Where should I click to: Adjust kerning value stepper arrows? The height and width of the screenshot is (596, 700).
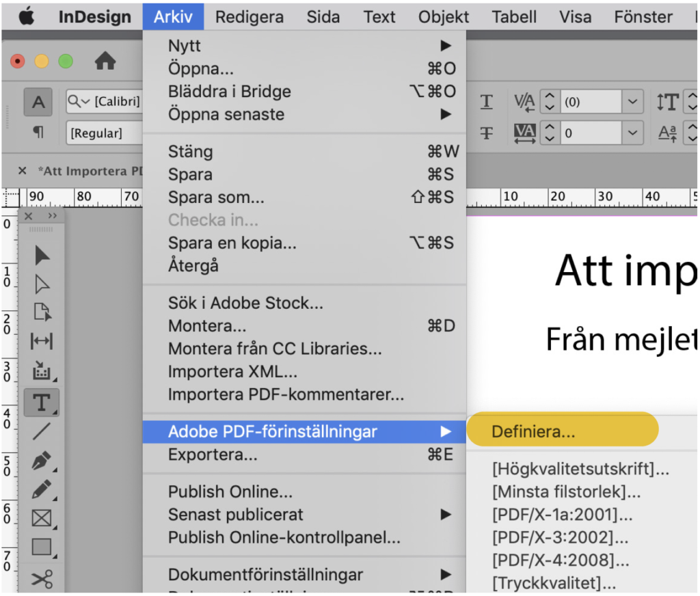pos(550,102)
